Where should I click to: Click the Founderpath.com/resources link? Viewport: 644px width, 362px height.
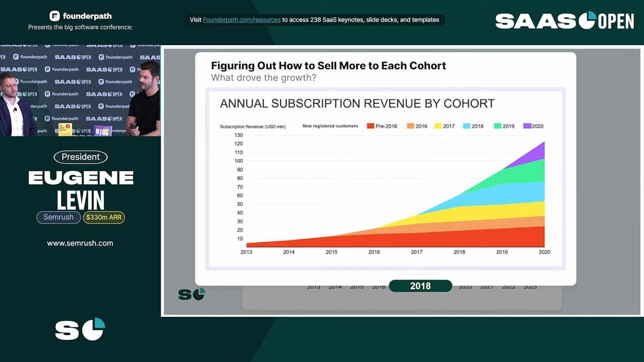242,20
